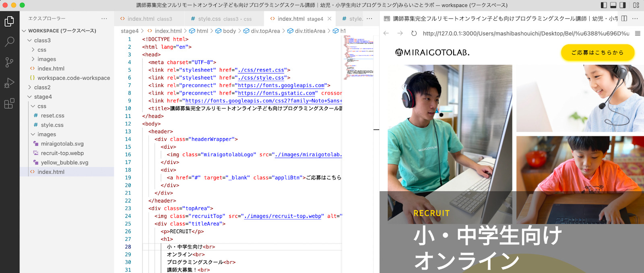The height and width of the screenshot is (273, 644).
Task: Open editor group more actions menu
Action: click(369, 19)
